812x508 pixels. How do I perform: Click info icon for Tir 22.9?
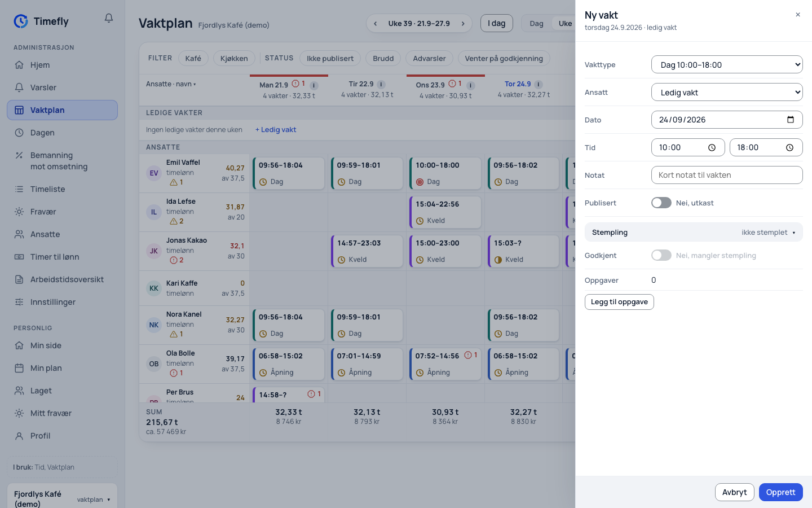(x=381, y=85)
